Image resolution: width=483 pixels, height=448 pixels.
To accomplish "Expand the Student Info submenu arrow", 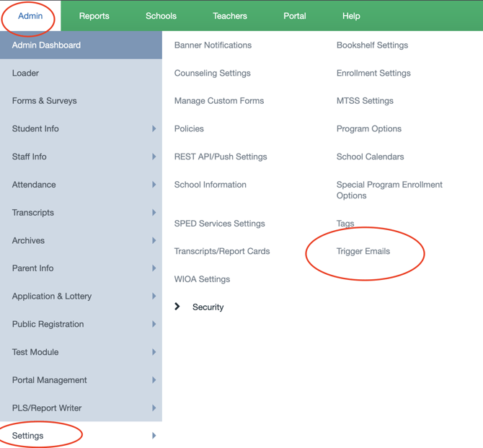I will [x=154, y=128].
